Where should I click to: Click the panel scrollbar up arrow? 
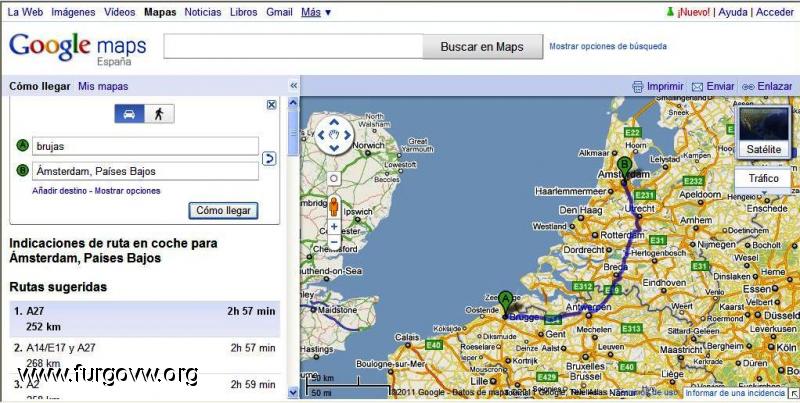293,103
